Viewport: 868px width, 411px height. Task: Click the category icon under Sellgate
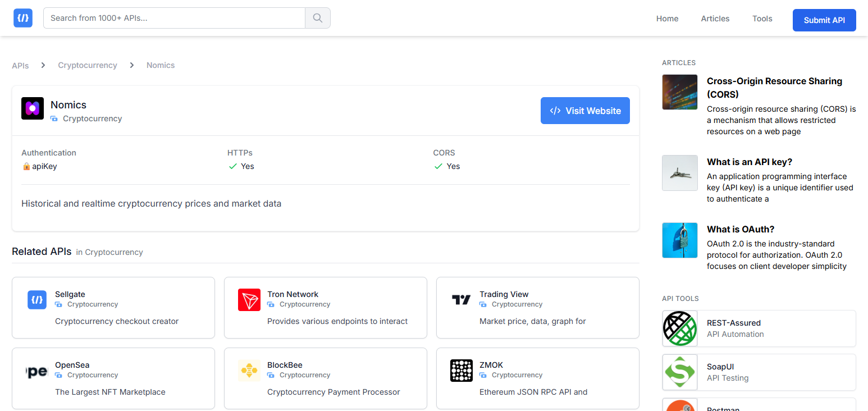pos(58,304)
